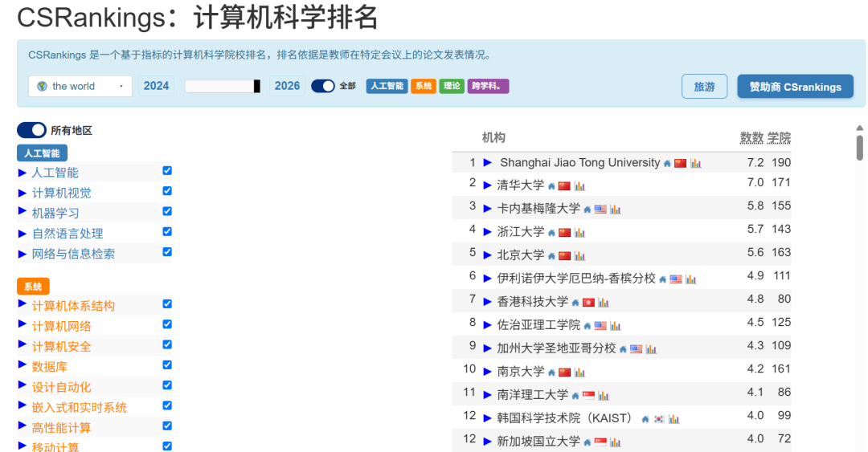Open home icon next to 南洋理工大学
This screenshot has width=868, height=452.
point(575,396)
